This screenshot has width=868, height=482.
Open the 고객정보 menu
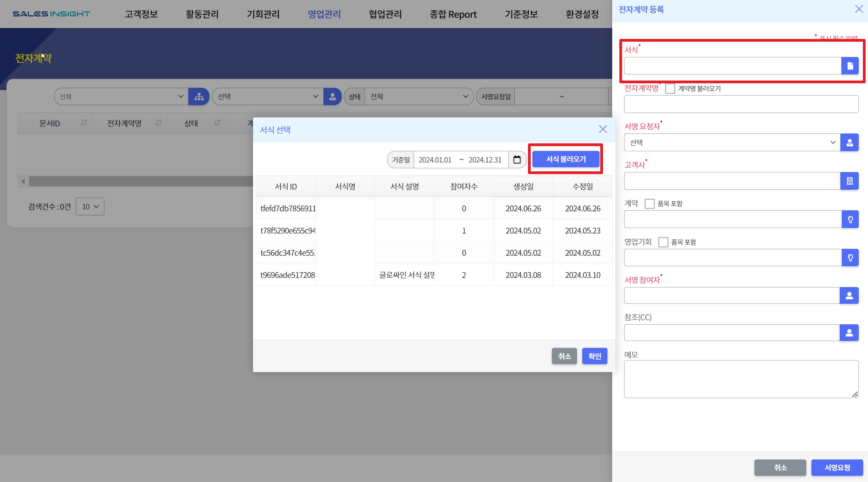tap(141, 14)
